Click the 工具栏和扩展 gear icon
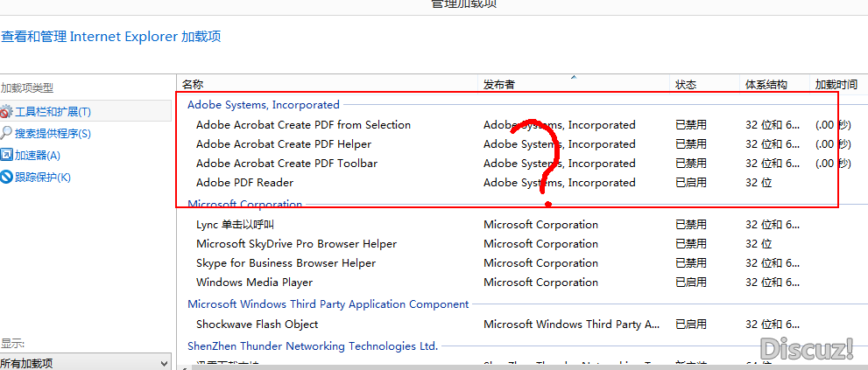 pos(6,112)
